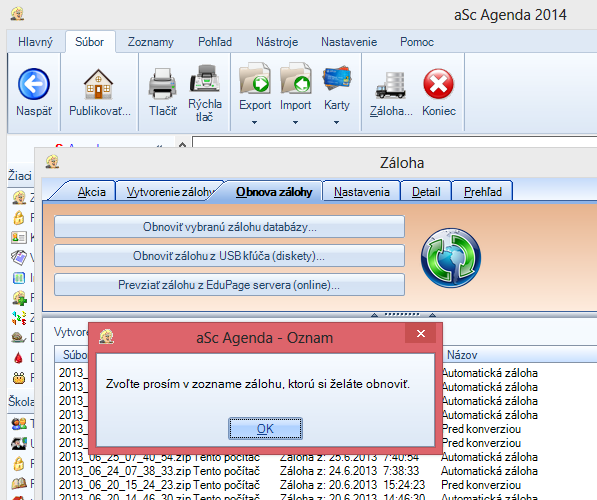
Task: Open Záloha backup truck icon
Action: click(x=391, y=85)
